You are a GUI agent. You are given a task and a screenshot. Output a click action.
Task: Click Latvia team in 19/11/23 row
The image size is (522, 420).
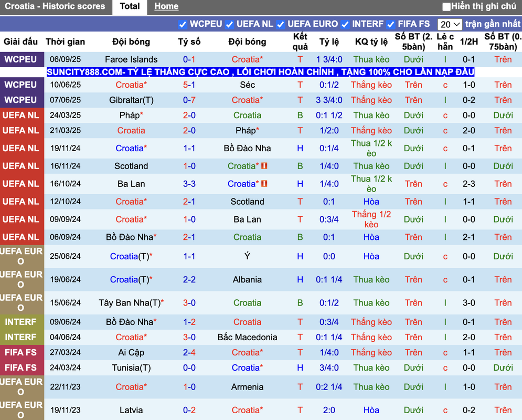[x=131, y=410]
